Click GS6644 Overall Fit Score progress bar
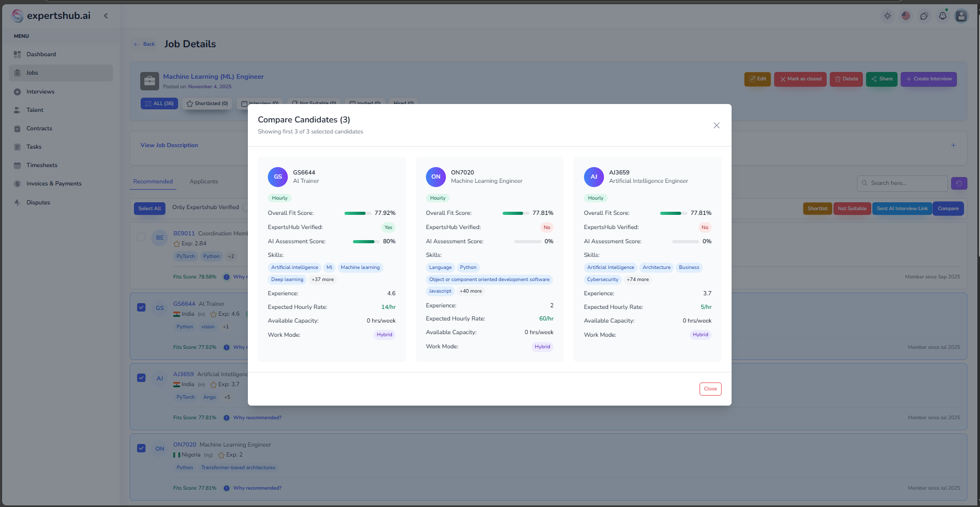This screenshot has width=980, height=507. point(357,213)
